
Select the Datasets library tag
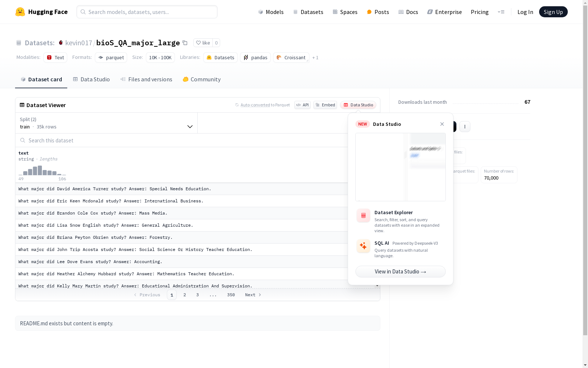click(x=220, y=57)
